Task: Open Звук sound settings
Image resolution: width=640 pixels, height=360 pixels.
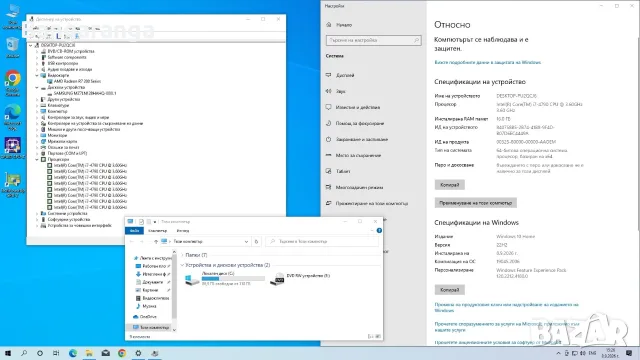Action: pyautogui.click(x=340, y=91)
